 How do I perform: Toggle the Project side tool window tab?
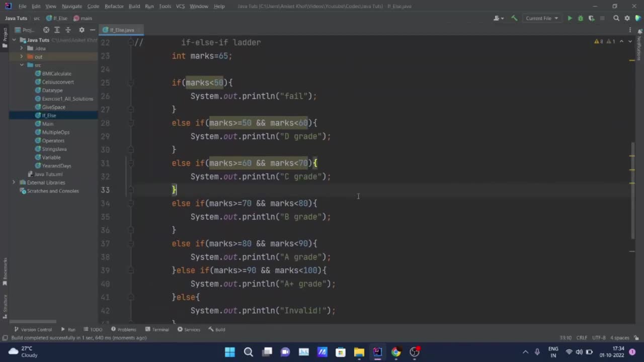point(5,38)
